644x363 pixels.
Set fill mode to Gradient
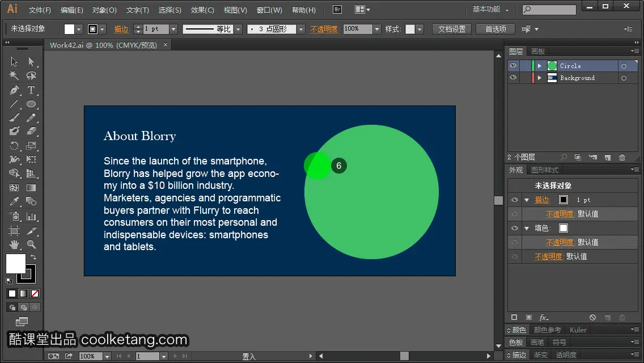pos(24,294)
